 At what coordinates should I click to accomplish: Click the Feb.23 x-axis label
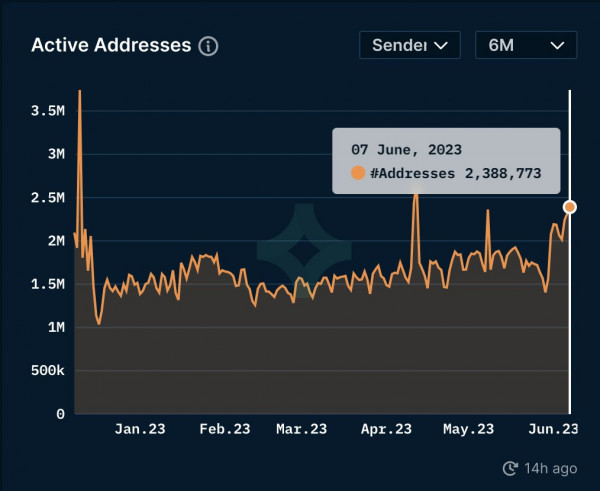[x=225, y=429]
